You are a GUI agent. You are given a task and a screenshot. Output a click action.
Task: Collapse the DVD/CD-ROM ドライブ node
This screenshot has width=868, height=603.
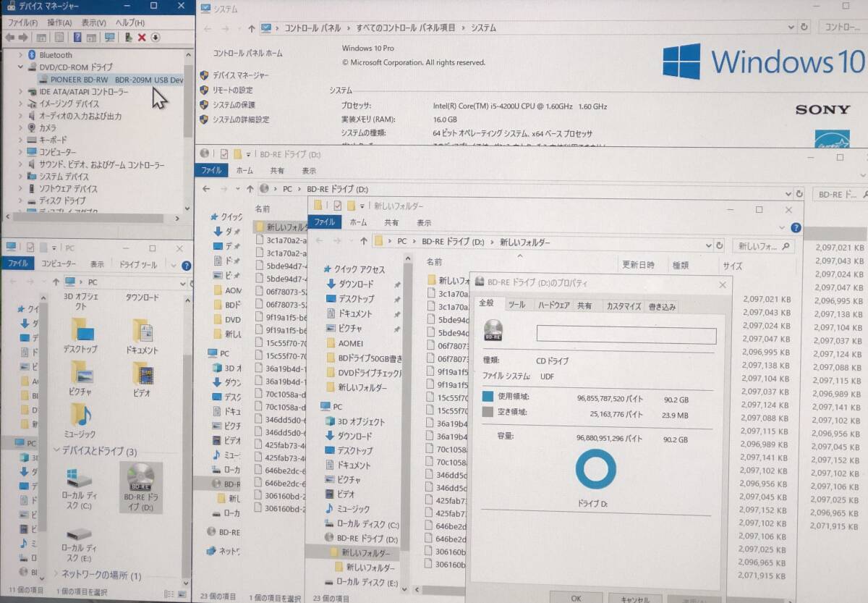pyautogui.click(x=20, y=67)
